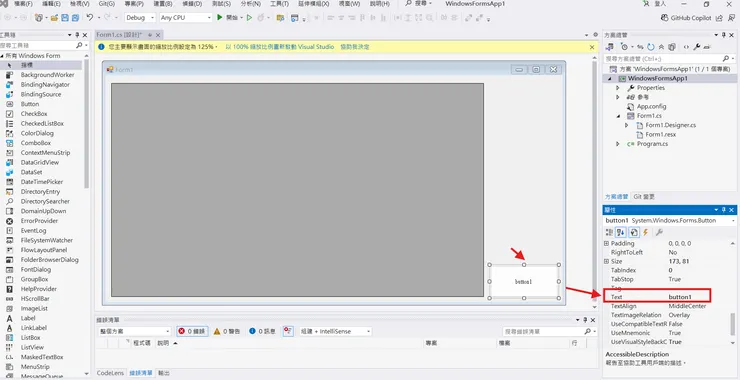The height and width of the screenshot is (380, 740).
Task: Expand Form1.Designer.cs node
Action: [627, 125]
